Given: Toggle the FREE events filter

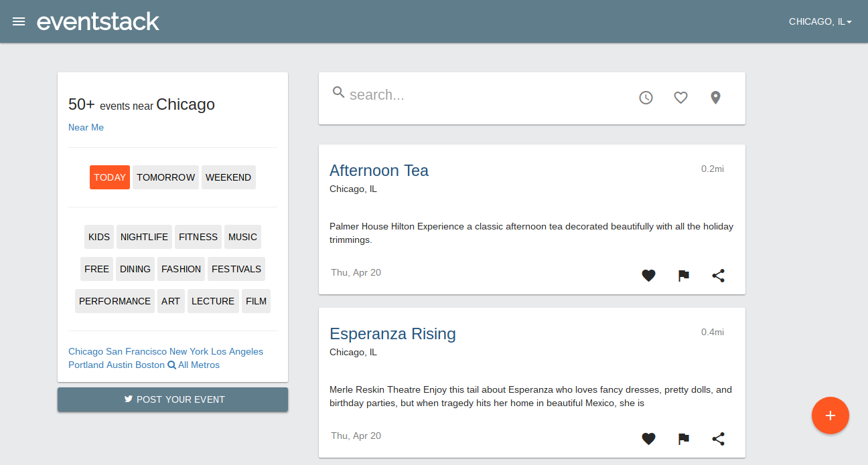Looking at the screenshot, I should [x=96, y=268].
